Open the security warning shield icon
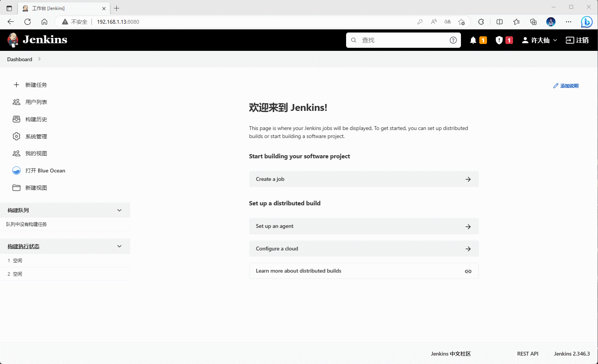Image resolution: width=598 pixels, height=364 pixels. tap(499, 40)
